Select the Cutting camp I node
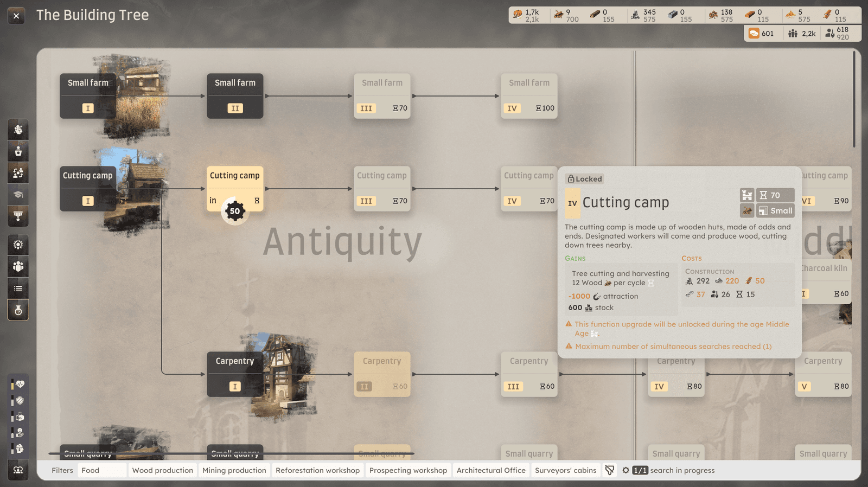Viewport: 868px width, 487px height. coord(88,189)
